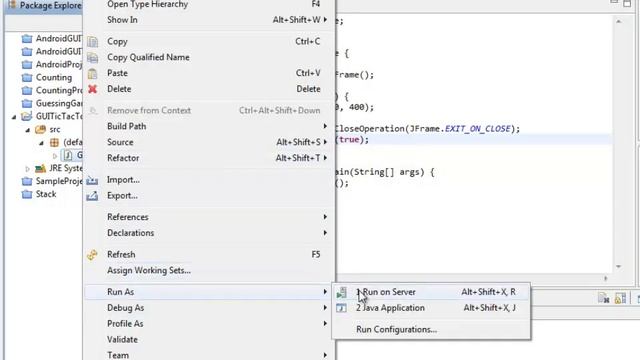
Task: Choose Export... menu entry
Action: tap(209, 196)
